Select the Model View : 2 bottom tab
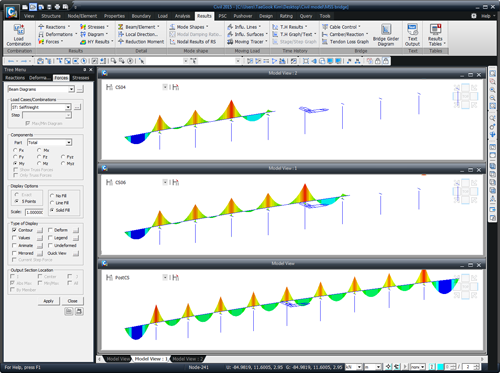The image size is (500, 373). click(187, 359)
